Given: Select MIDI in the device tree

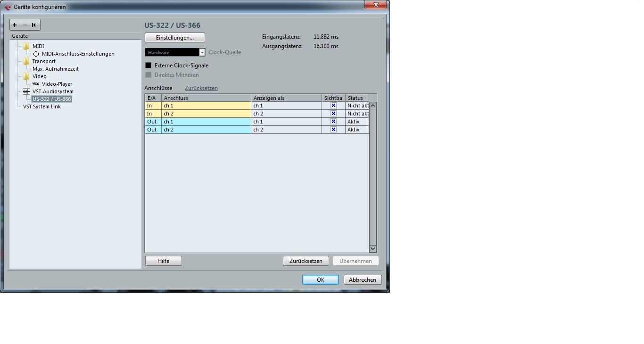Looking at the screenshot, I should click(x=38, y=46).
